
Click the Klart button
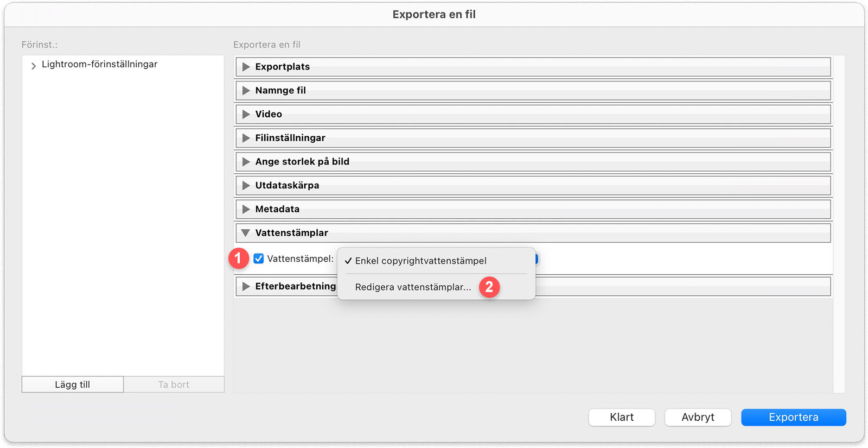pos(622,417)
